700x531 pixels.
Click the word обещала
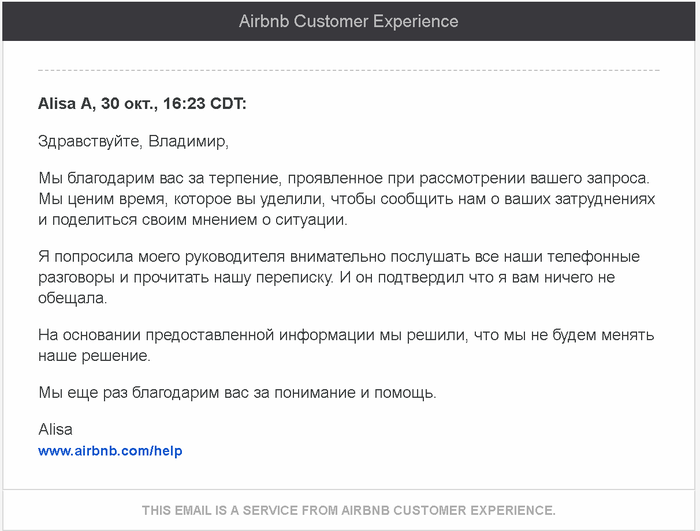[71, 298]
